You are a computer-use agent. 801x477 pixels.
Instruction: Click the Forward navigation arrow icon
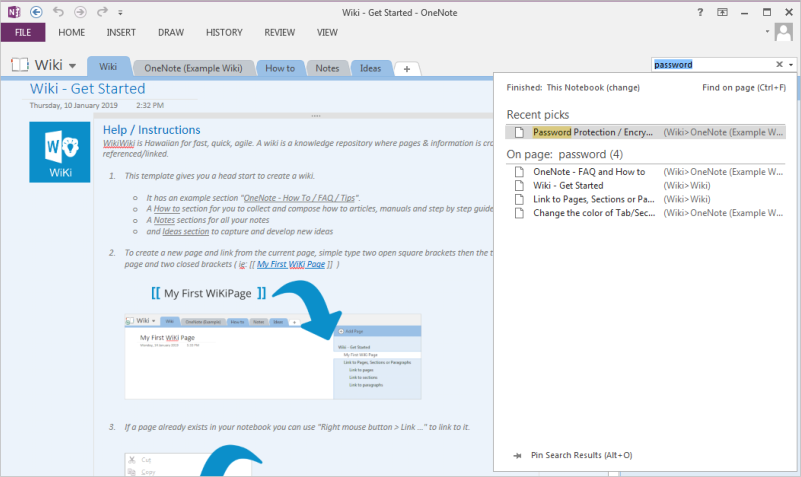coord(80,12)
